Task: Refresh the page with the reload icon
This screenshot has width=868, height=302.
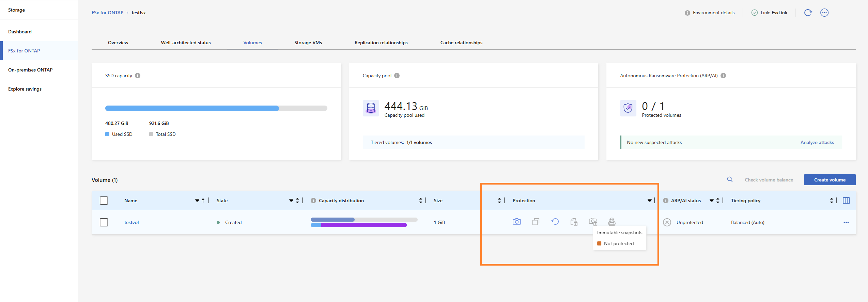Action: (x=808, y=13)
